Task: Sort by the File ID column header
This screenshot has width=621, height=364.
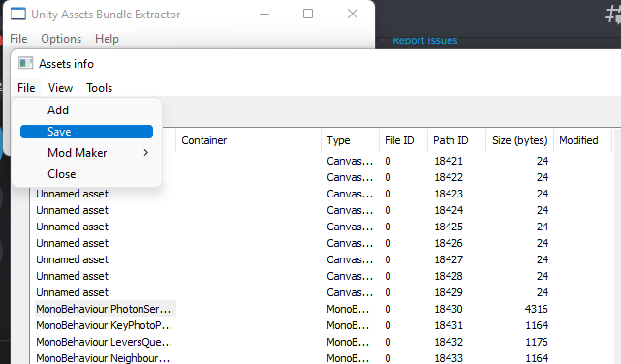Action: tap(404, 140)
